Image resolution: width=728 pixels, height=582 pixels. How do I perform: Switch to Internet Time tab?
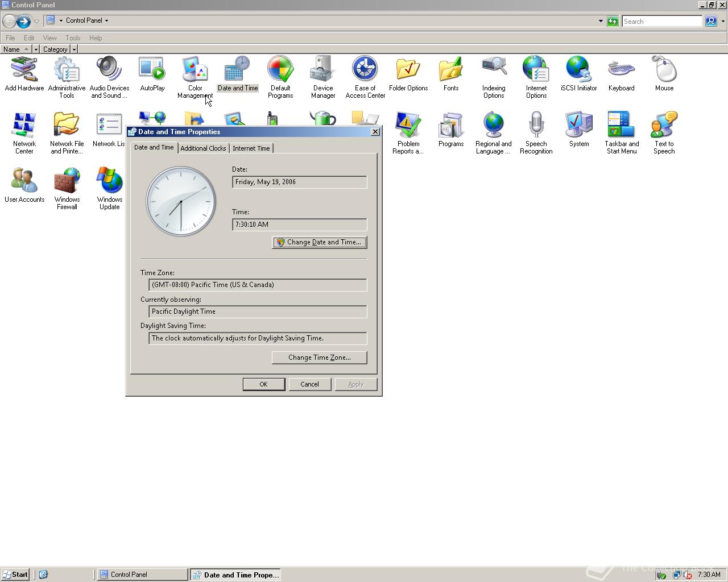pyautogui.click(x=251, y=148)
